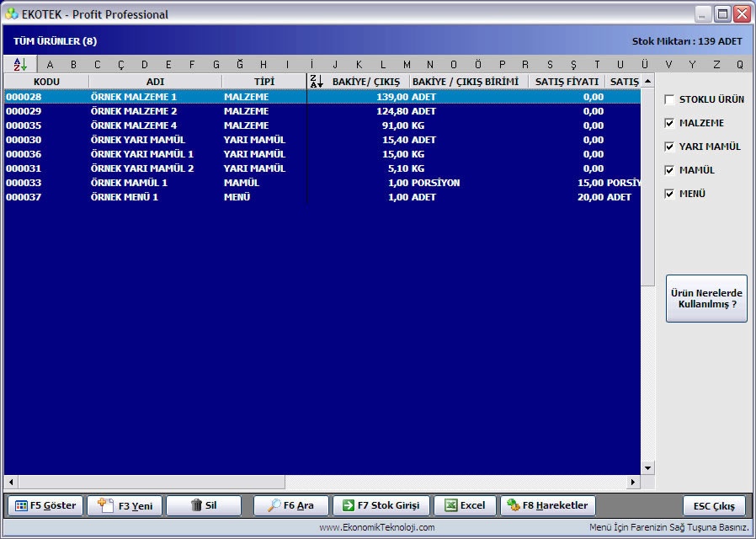Select row ÖRNEK MALZEME 2
Image resolution: width=756 pixels, height=539 pixels.
click(322, 111)
